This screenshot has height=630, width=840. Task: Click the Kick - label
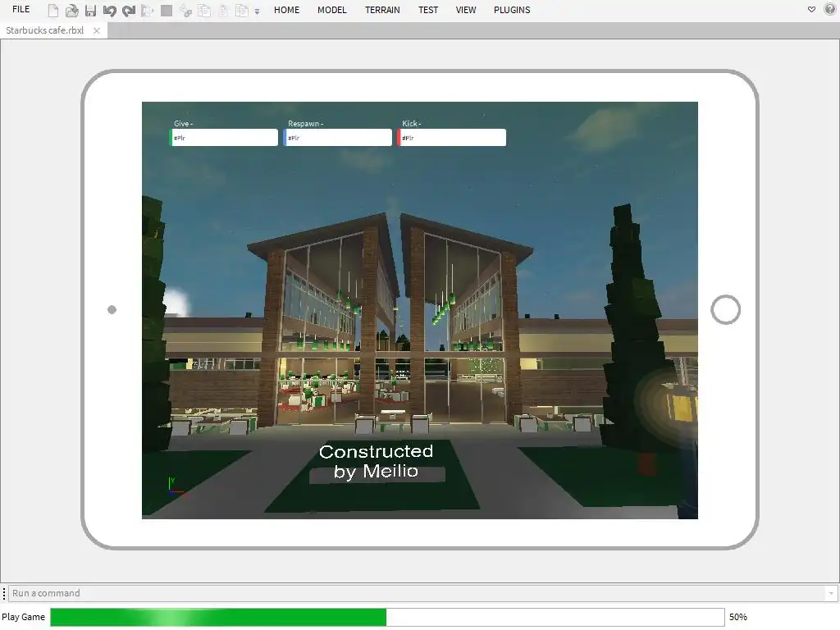412,123
